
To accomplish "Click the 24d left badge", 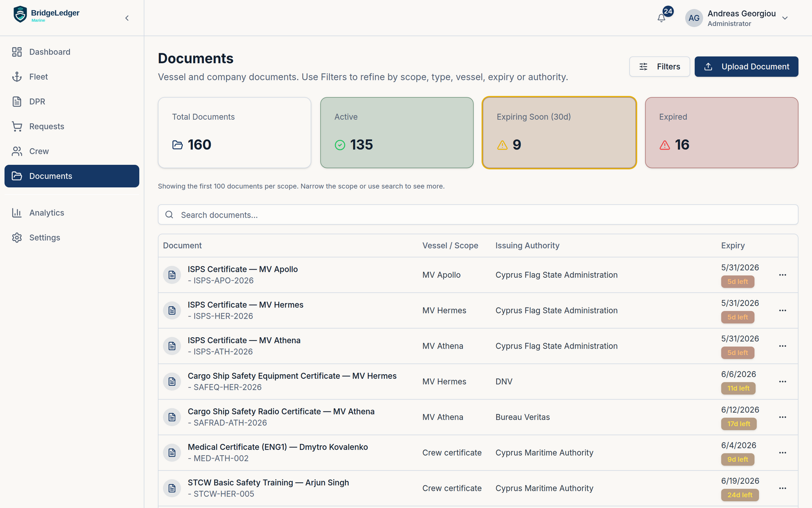I will [x=740, y=495].
